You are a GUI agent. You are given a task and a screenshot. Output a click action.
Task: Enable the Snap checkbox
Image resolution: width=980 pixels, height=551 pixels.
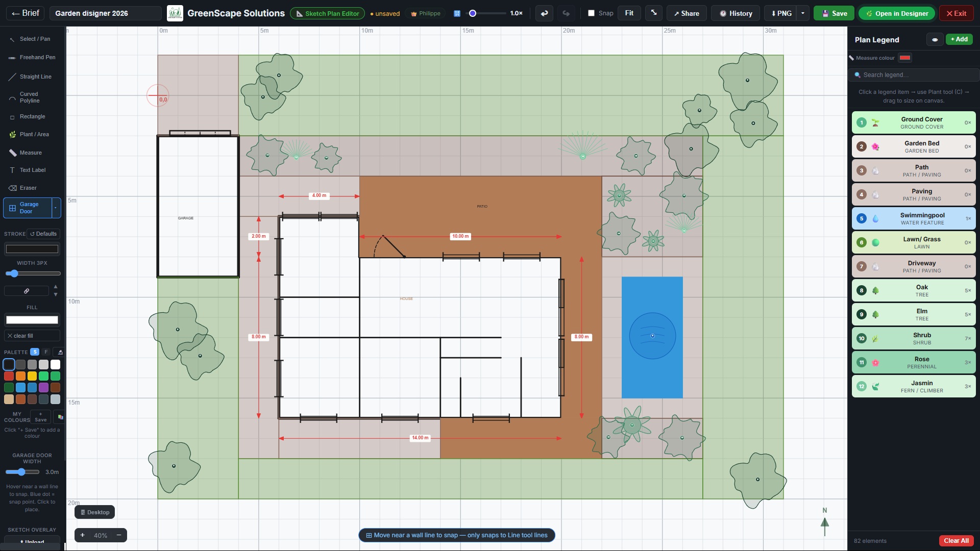click(x=591, y=13)
